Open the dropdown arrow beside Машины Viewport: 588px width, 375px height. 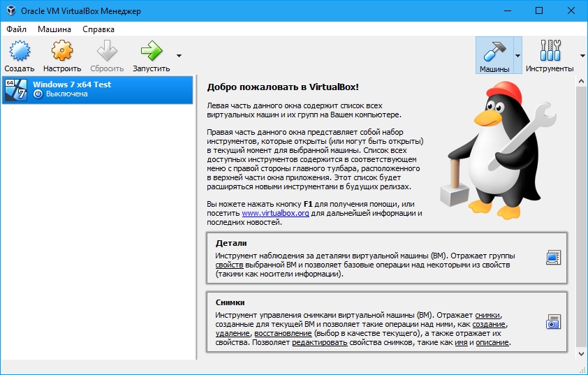point(517,56)
